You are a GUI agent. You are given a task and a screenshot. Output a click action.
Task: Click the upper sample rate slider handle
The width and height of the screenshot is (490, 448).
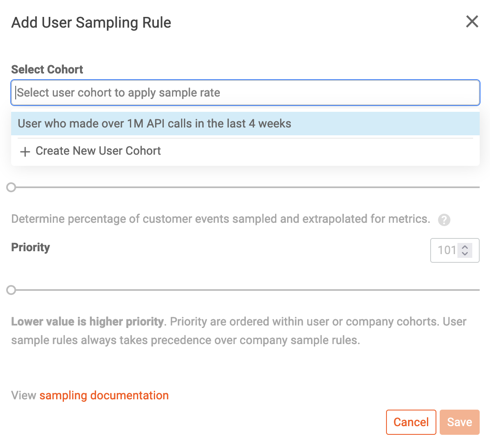coord(11,187)
